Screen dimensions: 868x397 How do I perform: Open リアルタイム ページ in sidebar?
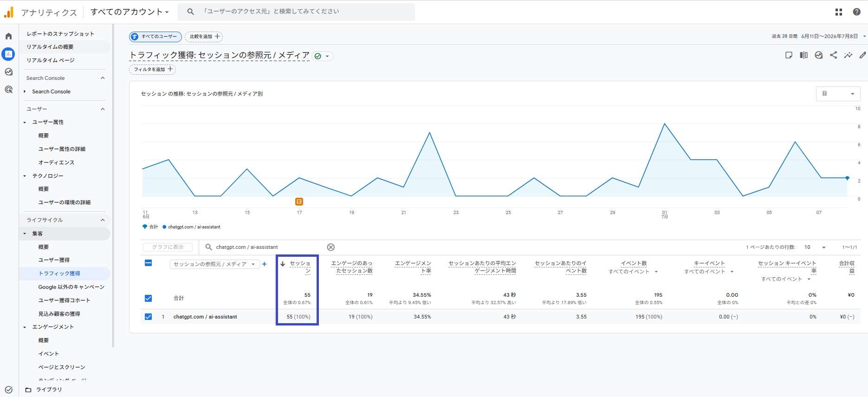(51, 60)
